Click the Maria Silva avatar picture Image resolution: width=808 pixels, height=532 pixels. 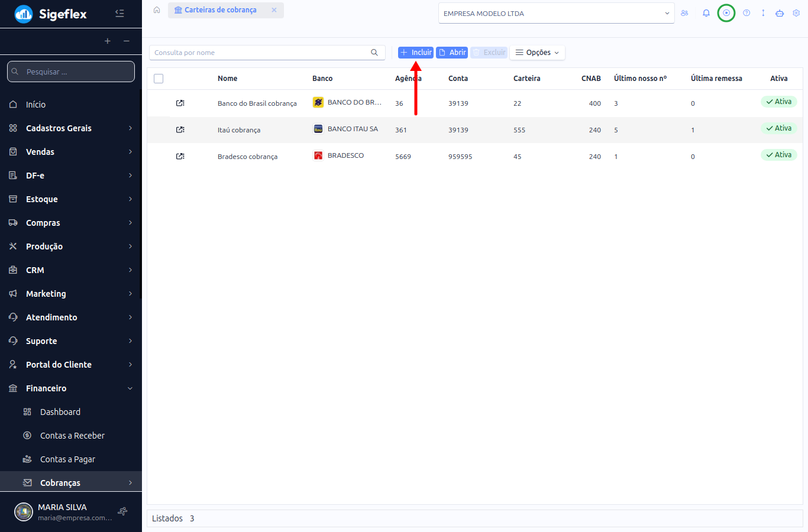coord(24,512)
